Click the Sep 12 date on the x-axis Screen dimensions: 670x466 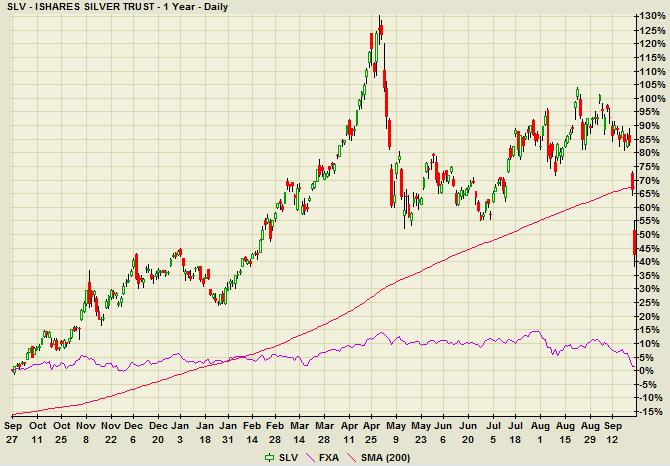click(619, 432)
